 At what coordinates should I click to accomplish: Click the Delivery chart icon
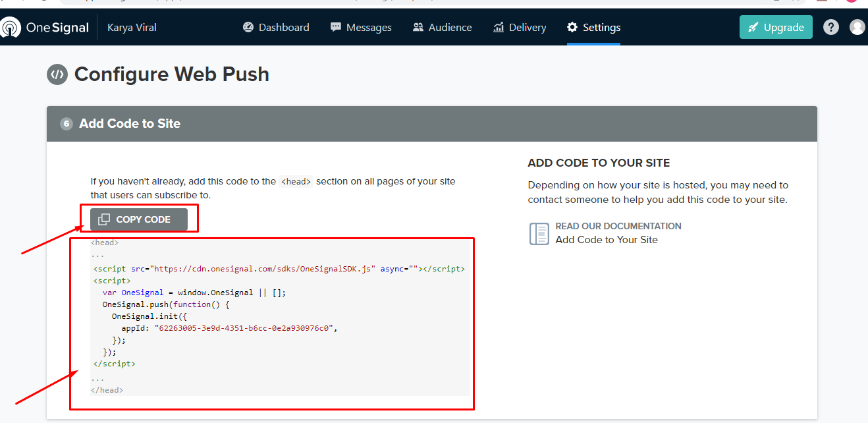click(499, 27)
